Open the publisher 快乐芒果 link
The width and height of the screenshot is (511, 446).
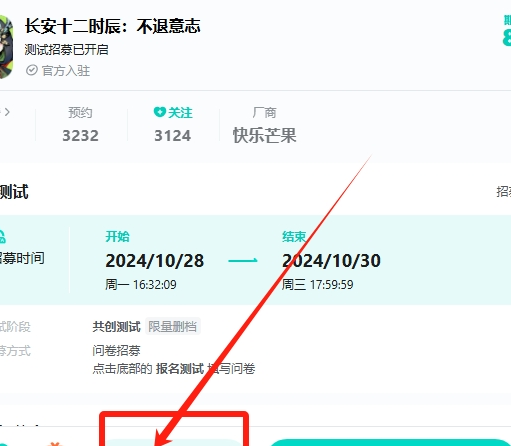tap(264, 135)
